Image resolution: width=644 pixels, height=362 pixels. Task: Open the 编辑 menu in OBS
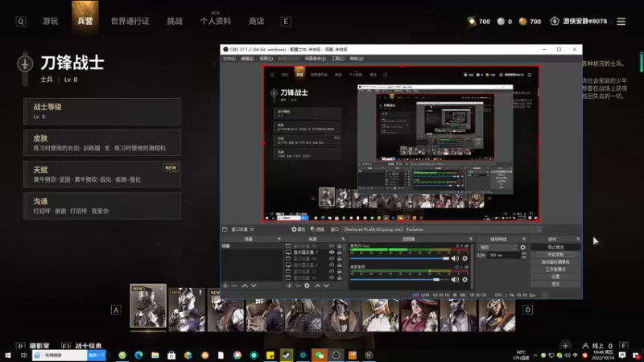click(247, 59)
